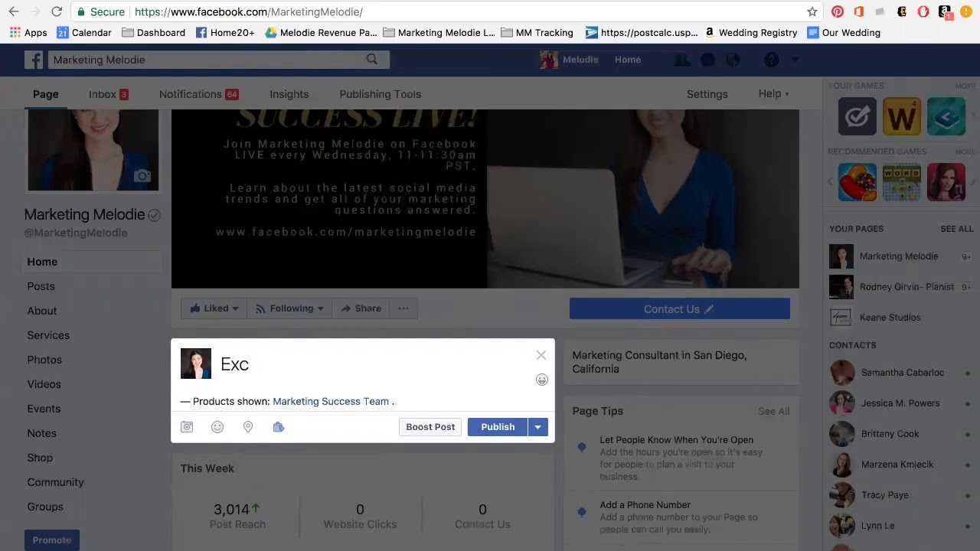Go to the Insights tab
This screenshot has width=980, height=551.
pyautogui.click(x=289, y=94)
